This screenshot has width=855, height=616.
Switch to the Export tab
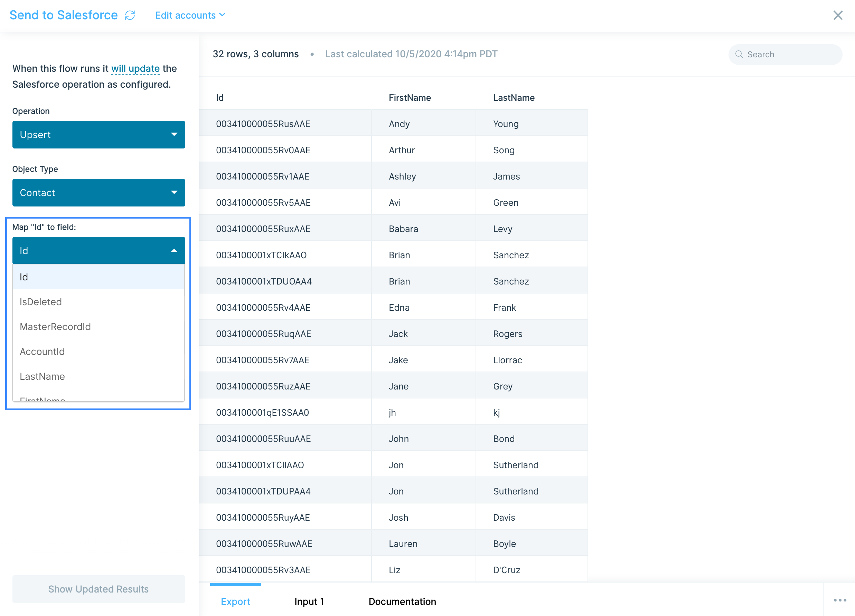click(x=235, y=601)
